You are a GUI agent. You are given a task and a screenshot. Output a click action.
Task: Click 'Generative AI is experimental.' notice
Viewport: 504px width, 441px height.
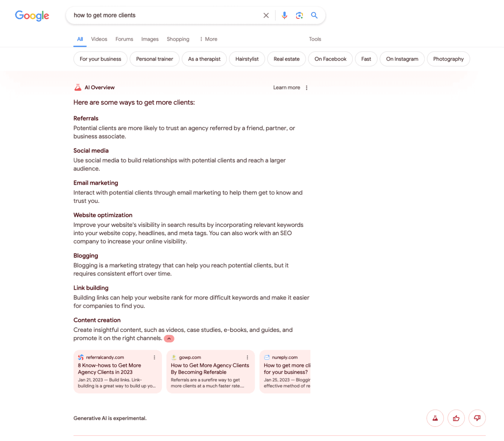(110, 418)
